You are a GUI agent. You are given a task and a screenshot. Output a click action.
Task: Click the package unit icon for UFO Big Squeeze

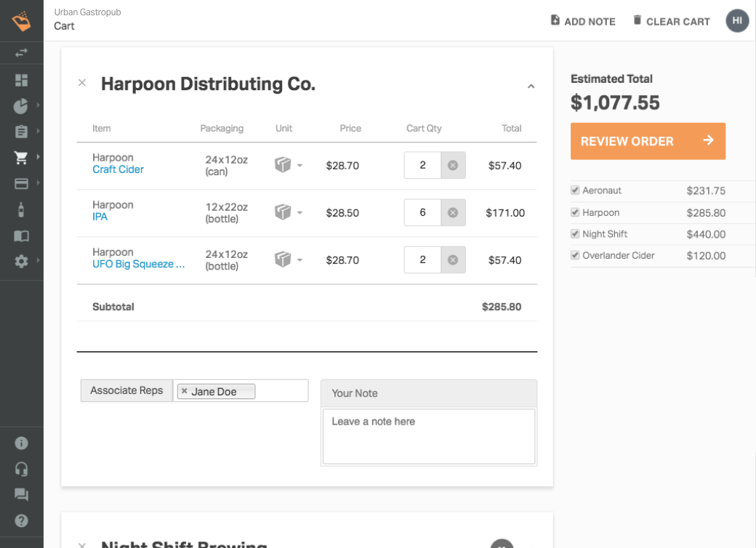point(283,259)
